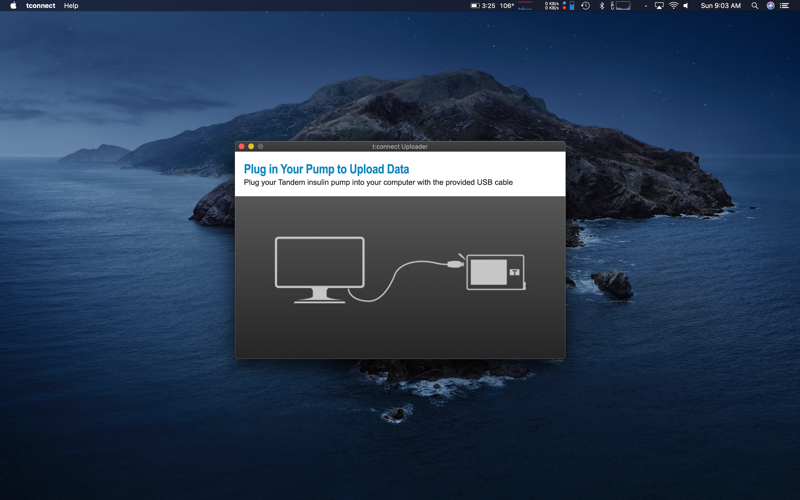
Task: Click the USB cable instruction text
Action: tap(378, 182)
